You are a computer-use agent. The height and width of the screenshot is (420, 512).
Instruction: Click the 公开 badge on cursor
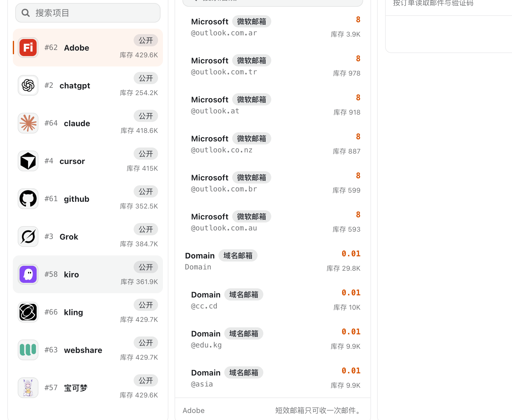pyautogui.click(x=146, y=154)
